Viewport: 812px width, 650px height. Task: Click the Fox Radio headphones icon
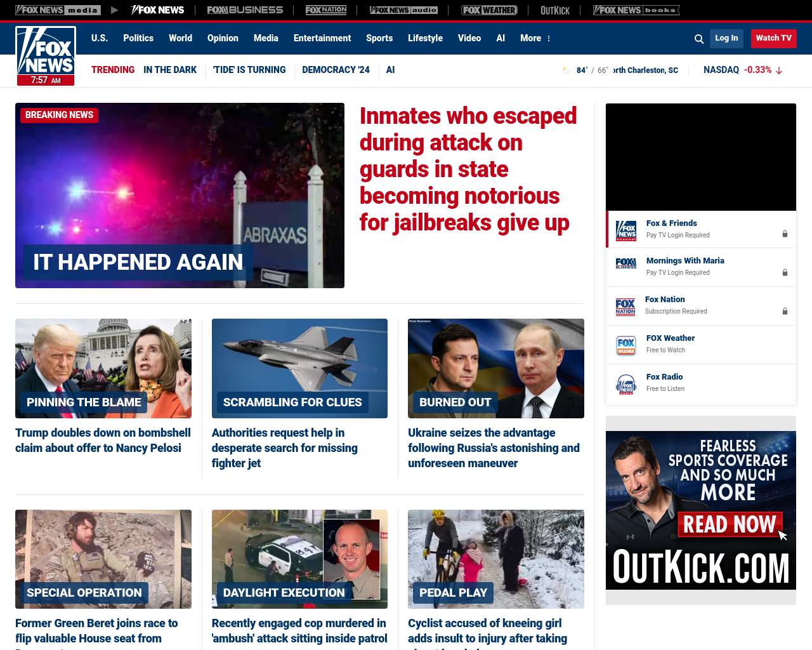pos(626,384)
